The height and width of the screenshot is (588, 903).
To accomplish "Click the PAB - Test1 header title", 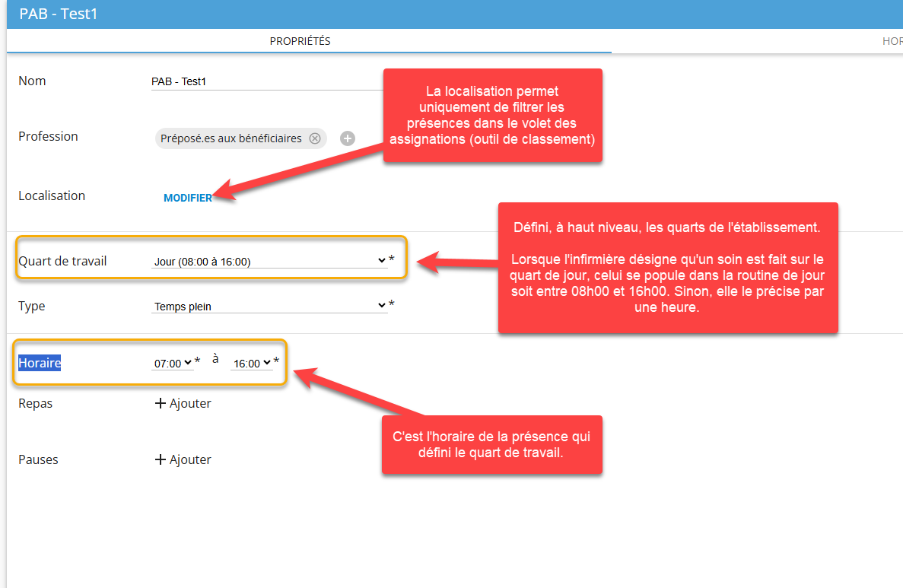I will pos(59,14).
